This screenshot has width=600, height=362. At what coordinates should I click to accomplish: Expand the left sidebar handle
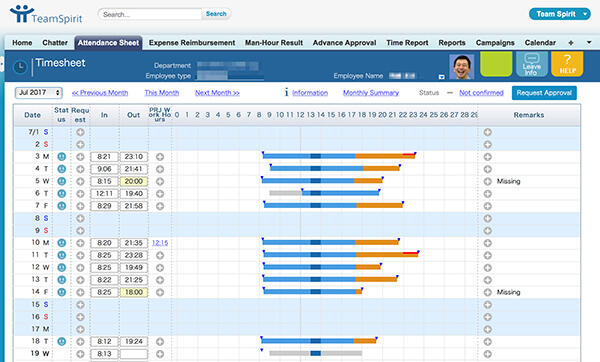click(2, 63)
